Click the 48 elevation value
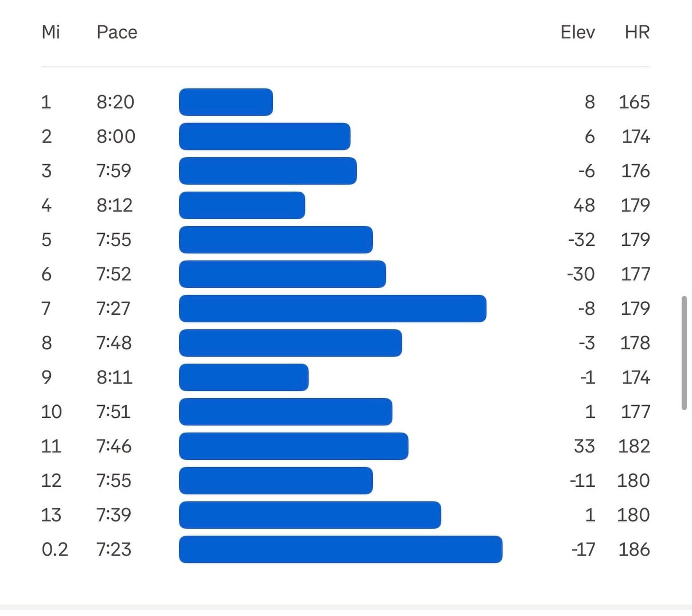Image resolution: width=692 pixels, height=616 pixels. pyautogui.click(x=584, y=205)
